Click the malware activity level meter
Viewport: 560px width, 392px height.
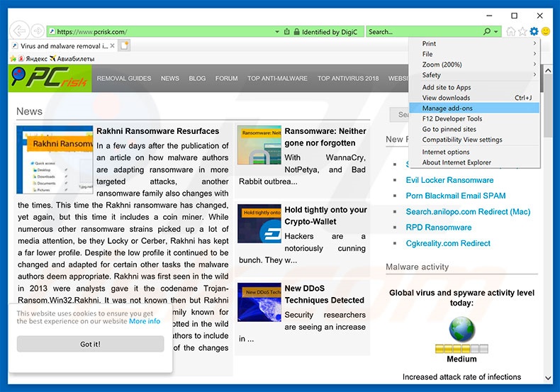[461, 349]
